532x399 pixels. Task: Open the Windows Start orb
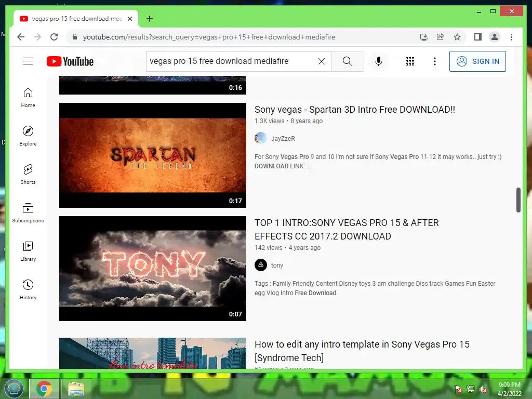click(x=14, y=389)
